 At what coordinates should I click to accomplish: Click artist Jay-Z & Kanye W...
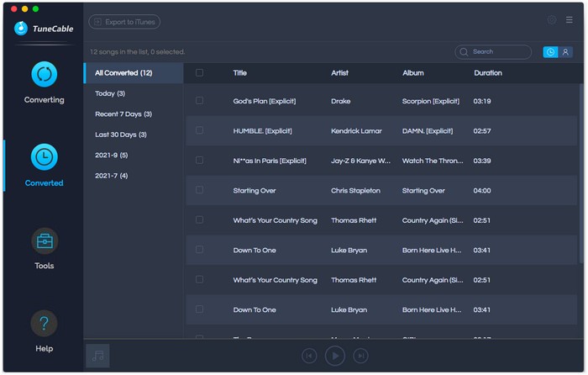(x=360, y=161)
